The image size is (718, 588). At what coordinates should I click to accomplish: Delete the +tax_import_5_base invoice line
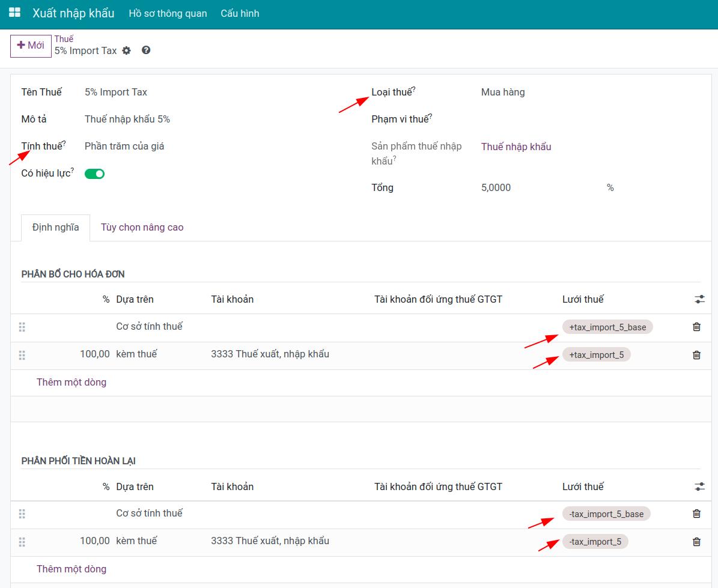coord(696,327)
